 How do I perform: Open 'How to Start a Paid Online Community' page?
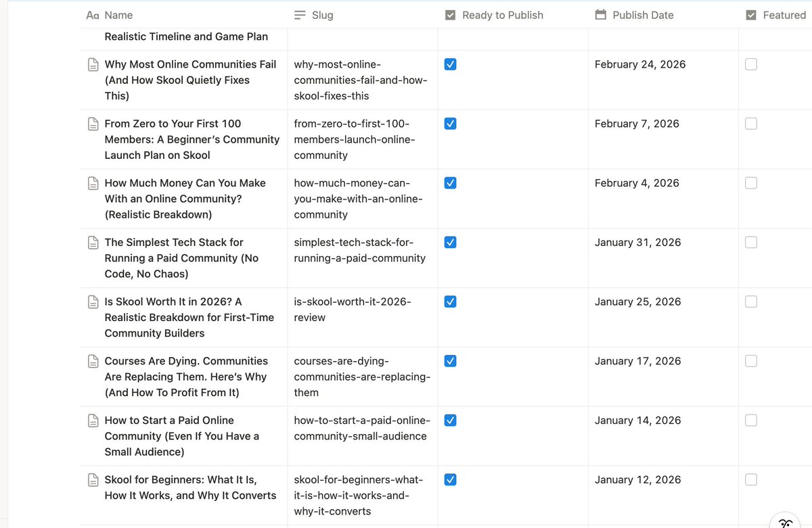point(182,436)
